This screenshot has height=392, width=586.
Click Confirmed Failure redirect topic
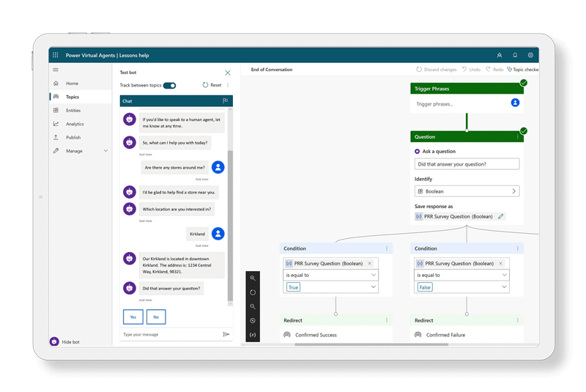[445, 335]
